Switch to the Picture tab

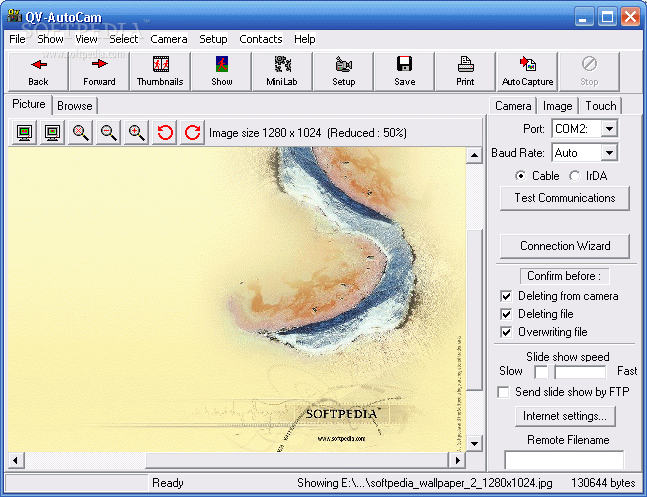(28, 104)
